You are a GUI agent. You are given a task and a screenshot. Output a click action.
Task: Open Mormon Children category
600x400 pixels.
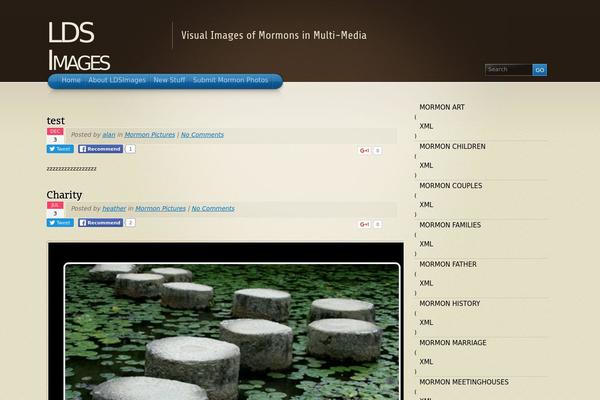tap(452, 147)
